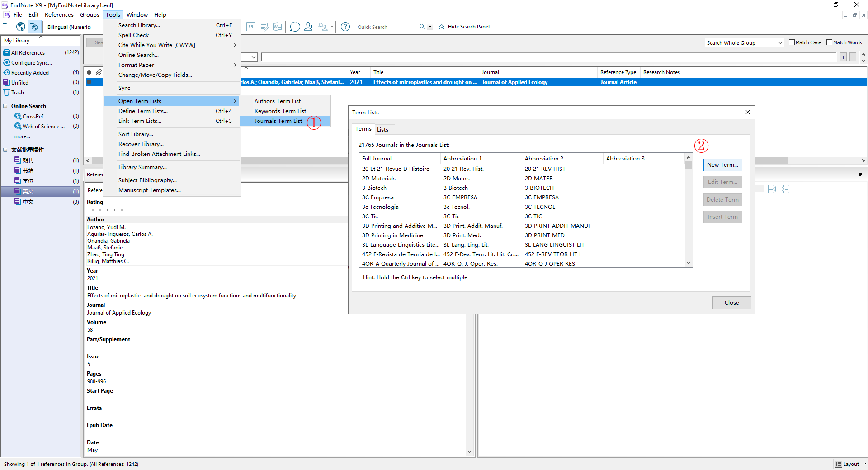
Task: Remove a search row with minus button
Action: coord(853,57)
